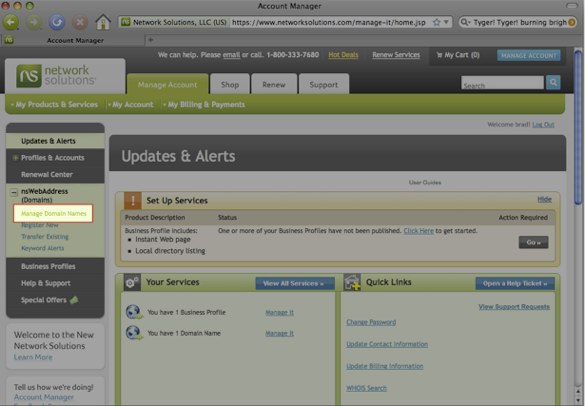Open the My Billing & Payments dropdown
Image resolution: width=585 pixels, height=406 pixels.
(x=204, y=104)
